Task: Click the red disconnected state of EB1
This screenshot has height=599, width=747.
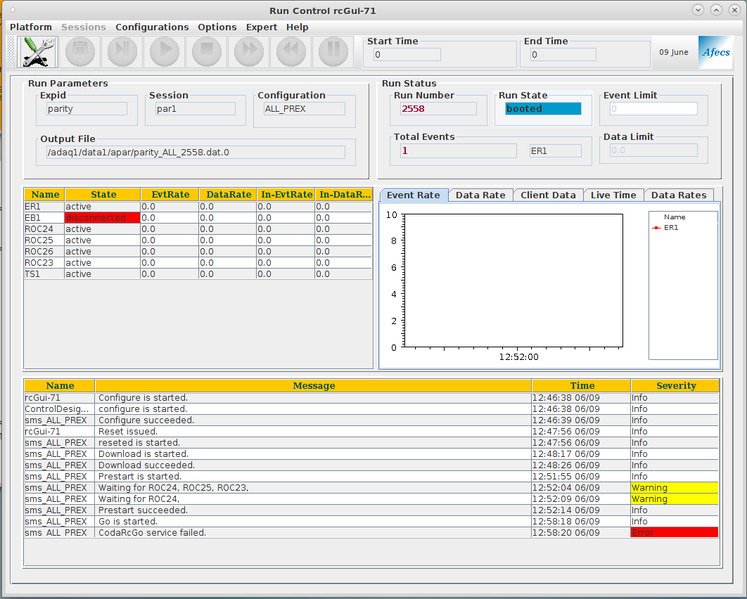Action: click(102, 218)
